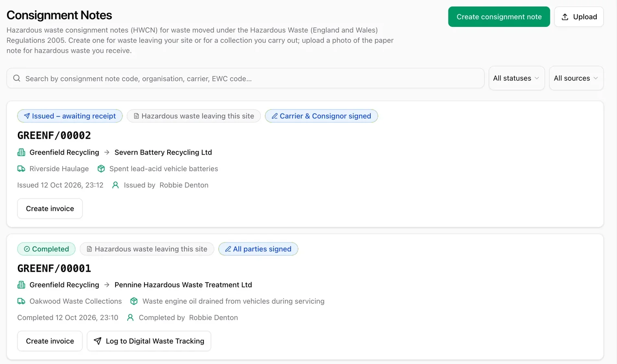
Task: Click the Completed status badge
Action: pyautogui.click(x=46, y=249)
